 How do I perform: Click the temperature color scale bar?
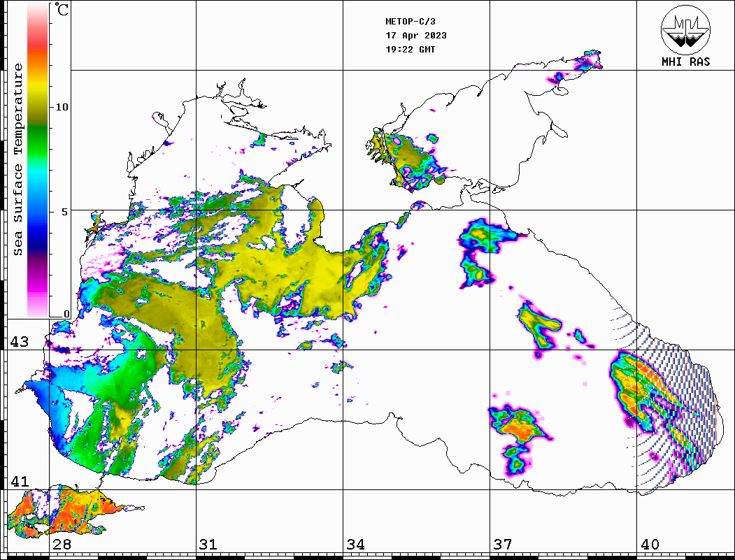[x=38, y=160]
